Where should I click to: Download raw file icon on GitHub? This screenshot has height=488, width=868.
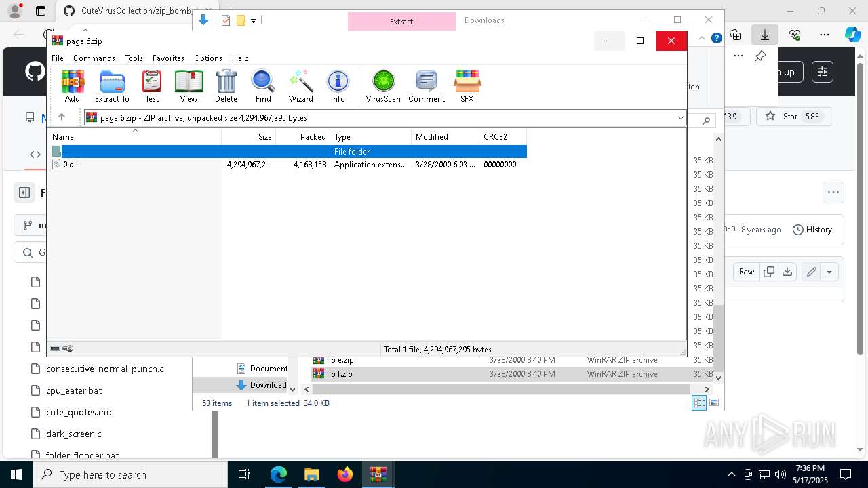tap(787, 272)
